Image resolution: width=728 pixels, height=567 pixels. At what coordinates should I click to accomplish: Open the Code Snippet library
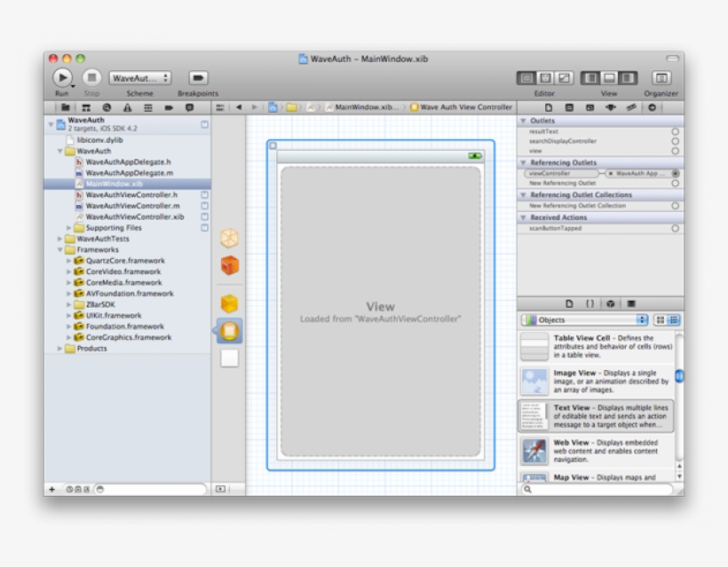coord(590,304)
